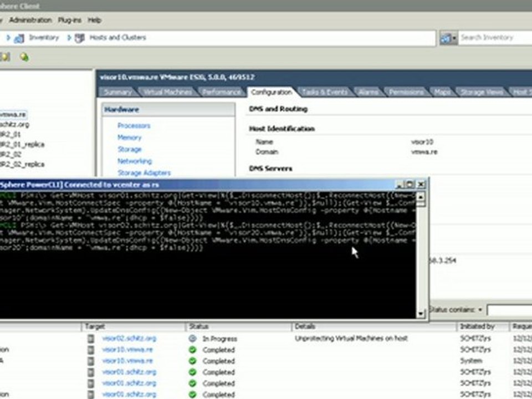Select the R2_02_replica VM in tree

point(22,164)
